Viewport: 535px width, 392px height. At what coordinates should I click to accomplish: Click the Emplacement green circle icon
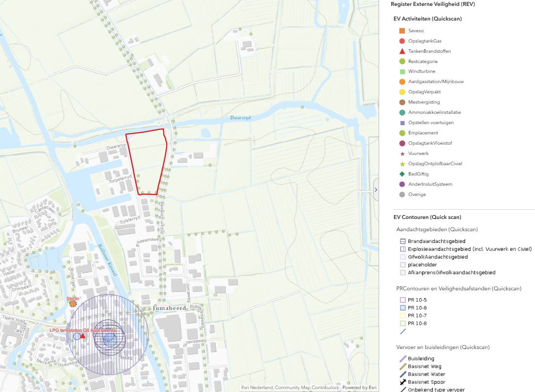tap(402, 133)
